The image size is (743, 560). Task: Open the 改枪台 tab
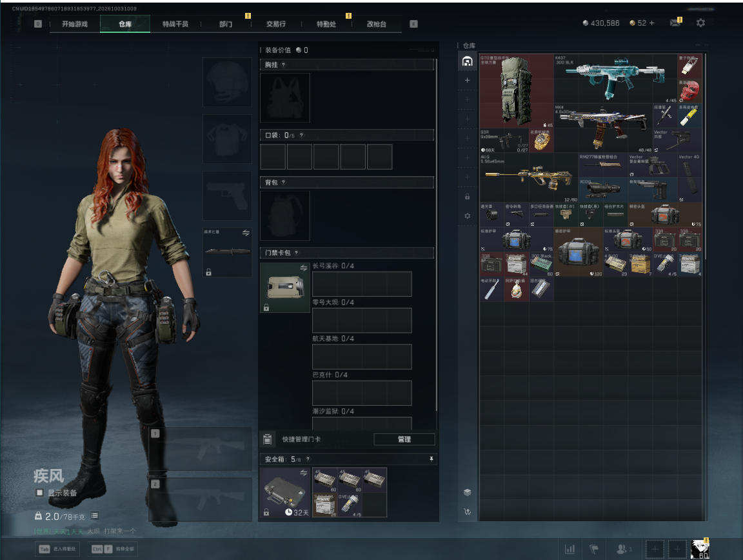coord(376,24)
